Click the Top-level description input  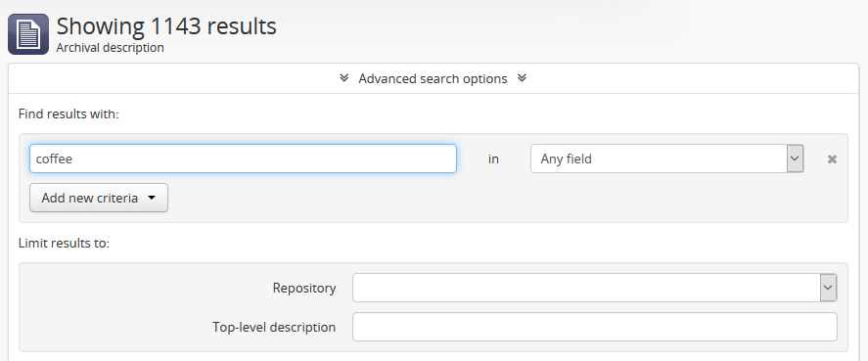(595, 327)
